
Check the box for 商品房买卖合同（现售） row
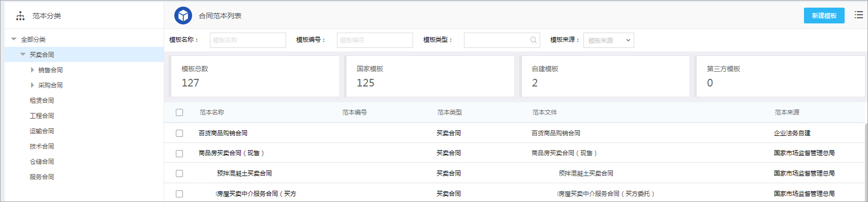pos(179,153)
